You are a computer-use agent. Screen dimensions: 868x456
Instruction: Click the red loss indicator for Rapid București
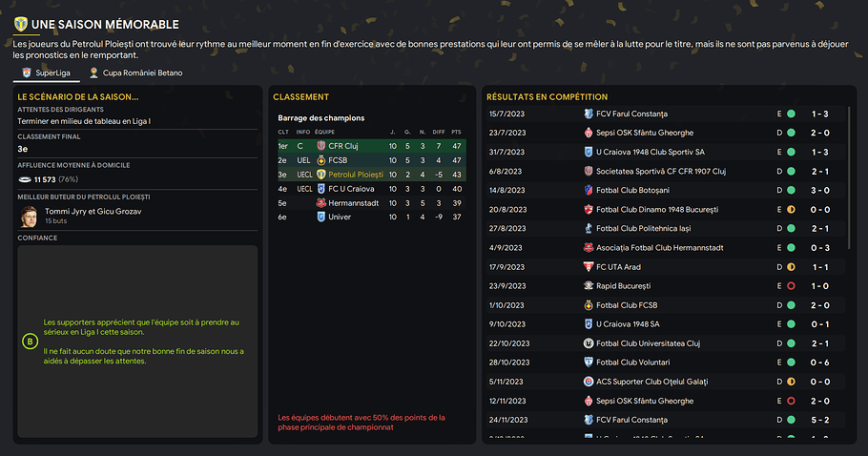point(791,286)
